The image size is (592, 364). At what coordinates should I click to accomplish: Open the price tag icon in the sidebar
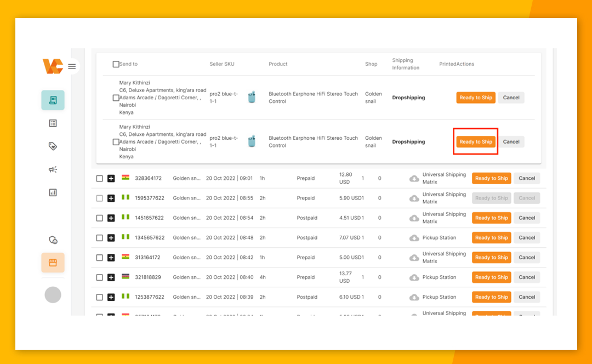click(x=53, y=146)
